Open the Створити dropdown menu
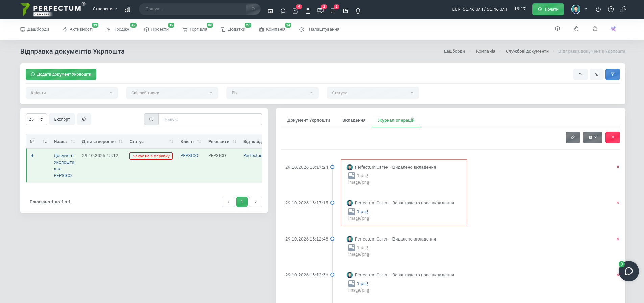Image resolution: width=644 pixels, height=303 pixels. click(105, 9)
